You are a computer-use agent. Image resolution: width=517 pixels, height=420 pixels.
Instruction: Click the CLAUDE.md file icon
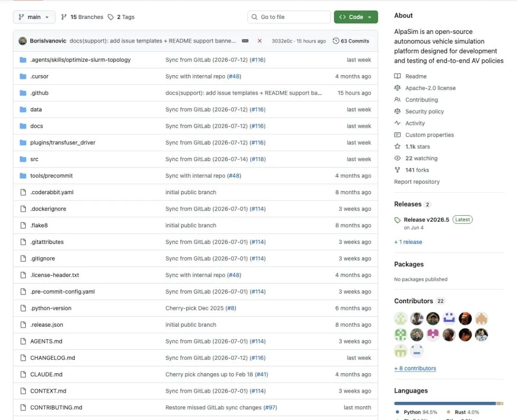click(x=23, y=374)
